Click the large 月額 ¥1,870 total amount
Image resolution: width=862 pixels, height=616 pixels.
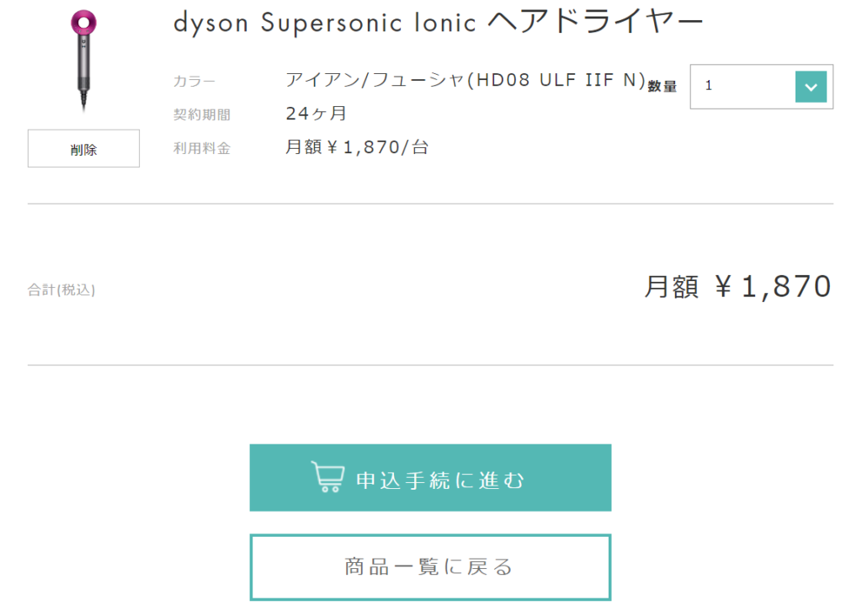(x=737, y=287)
